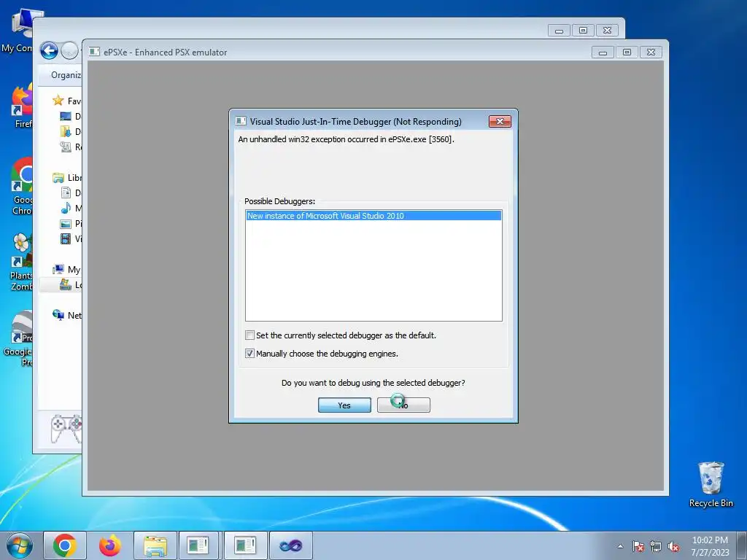Close the Just-In-Time Debugger dialog
747x560 pixels.
tap(500, 122)
